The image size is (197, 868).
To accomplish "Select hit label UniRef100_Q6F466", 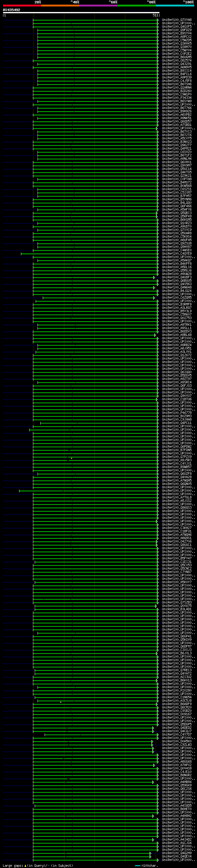I will (177, 206).
